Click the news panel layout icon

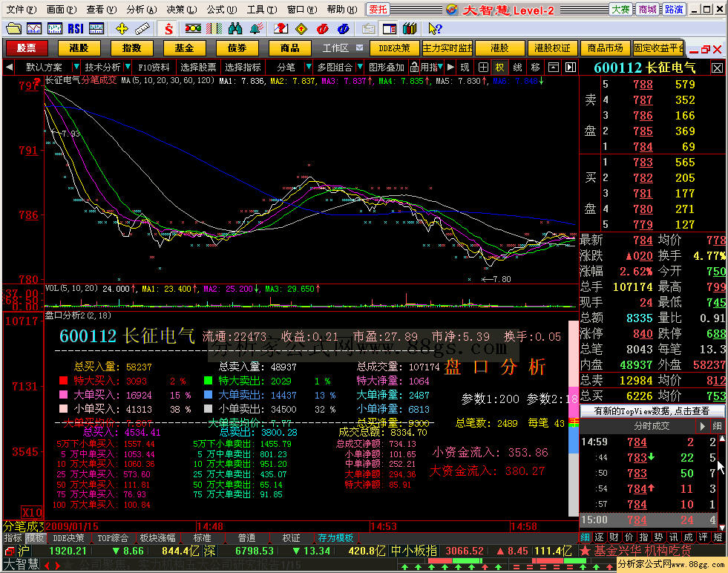pyautogui.click(x=389, y=29)
